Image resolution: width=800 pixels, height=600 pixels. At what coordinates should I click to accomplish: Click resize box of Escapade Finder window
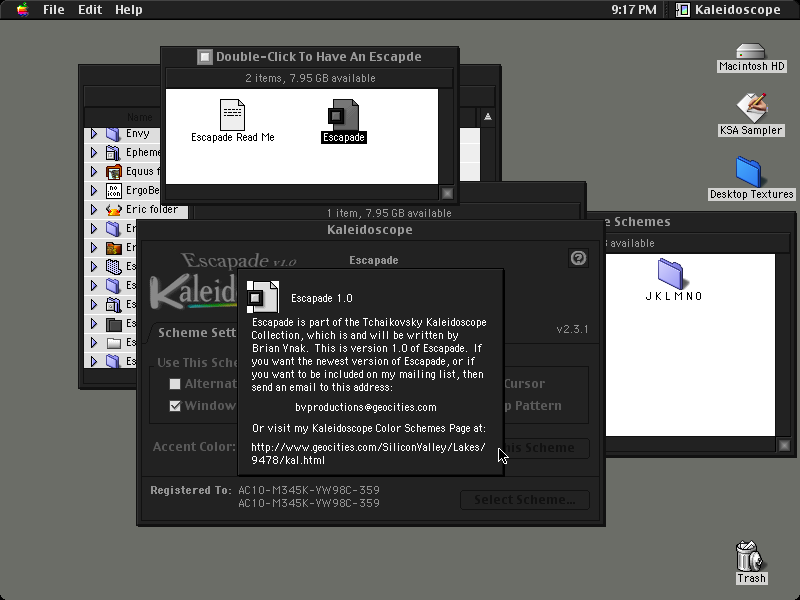tap(447, 193)
